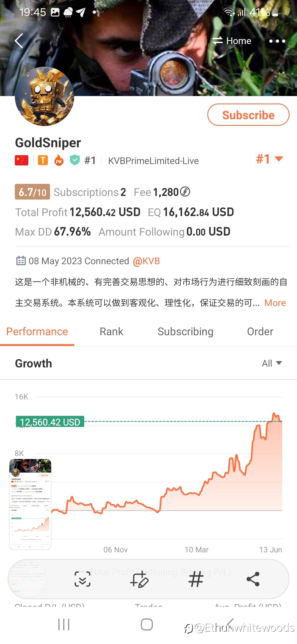297x644 pixels.
Task: Tap the hashtag tag icon
Action: click(x=196, y=579)
